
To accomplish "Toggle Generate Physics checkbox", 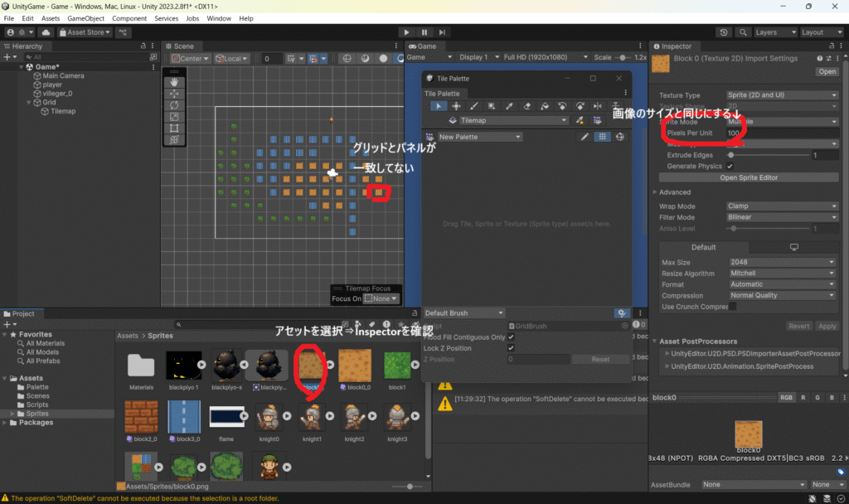I will 730,166.
